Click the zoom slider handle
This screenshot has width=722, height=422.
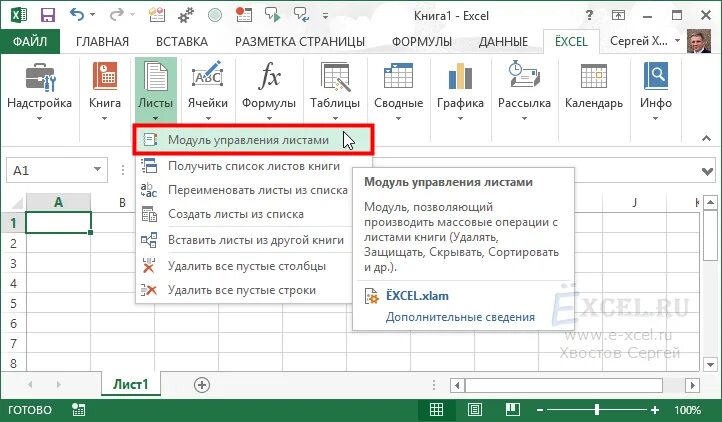click(x=597, y=409)
